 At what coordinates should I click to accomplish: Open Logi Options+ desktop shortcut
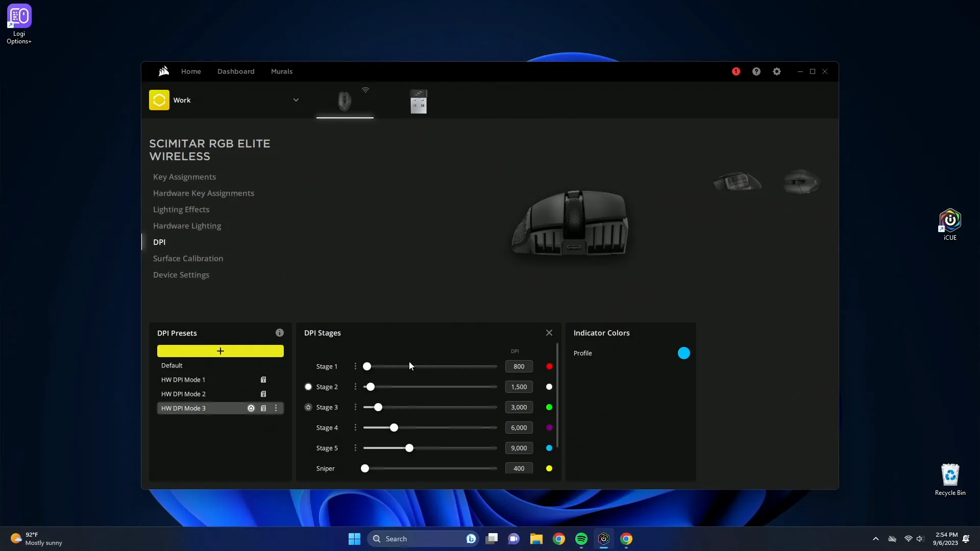[x=19, y=24]
